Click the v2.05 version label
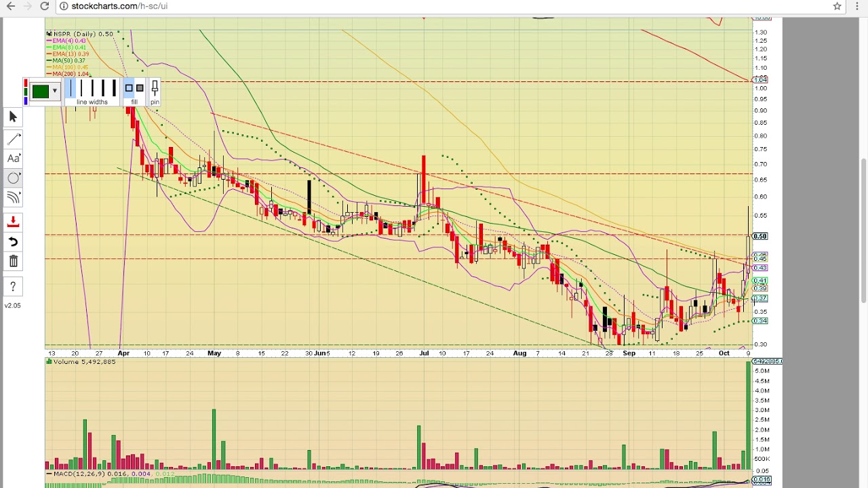 (13, 306)
